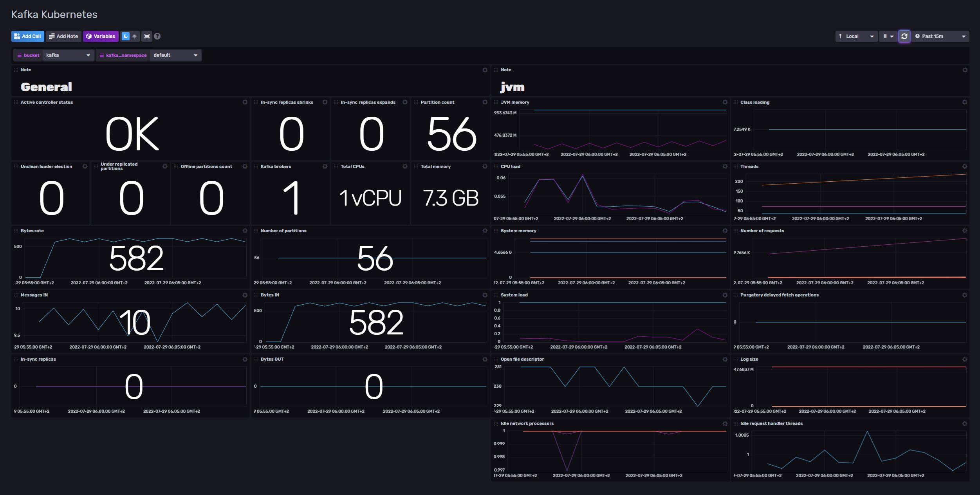
Task: Click the Add Note icon
Action: [x=63, y=36]
